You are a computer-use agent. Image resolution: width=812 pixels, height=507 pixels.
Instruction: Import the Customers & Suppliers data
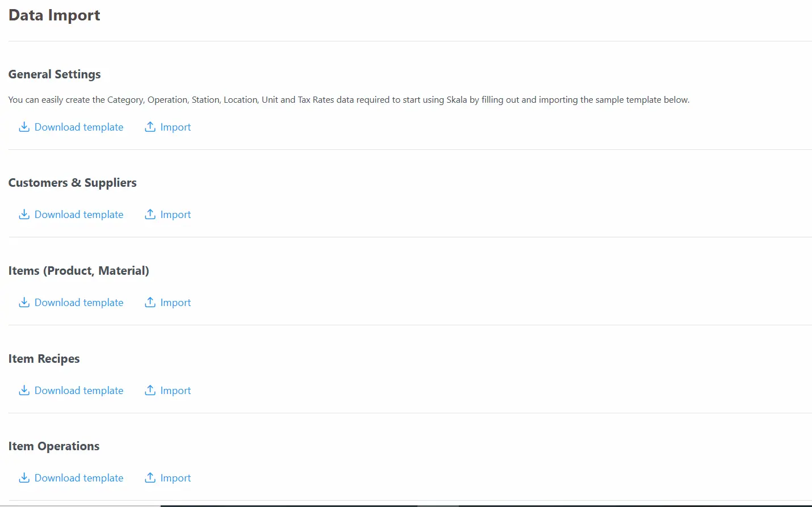[x=168, y=215]
